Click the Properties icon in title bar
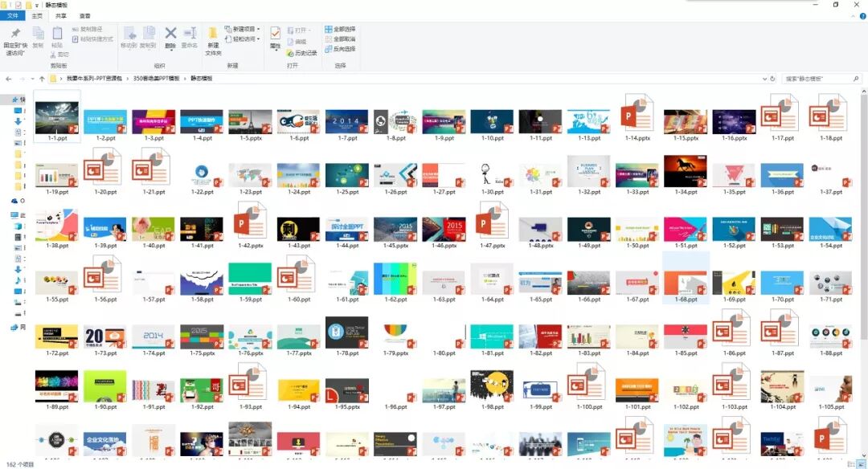The width and height of the screenshot is (868, 469). point(18,5)
